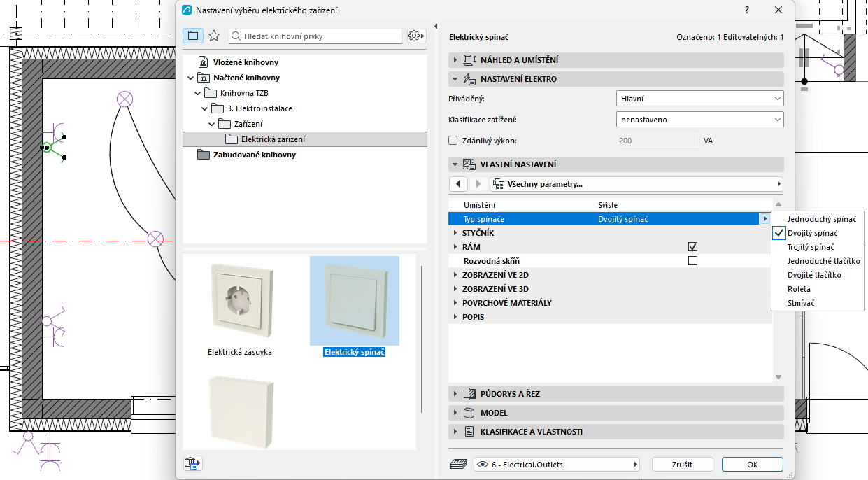Click the library thumbnails vertical scrollbar
This screenshot has height=480, width=868.
tap(421, 339)
